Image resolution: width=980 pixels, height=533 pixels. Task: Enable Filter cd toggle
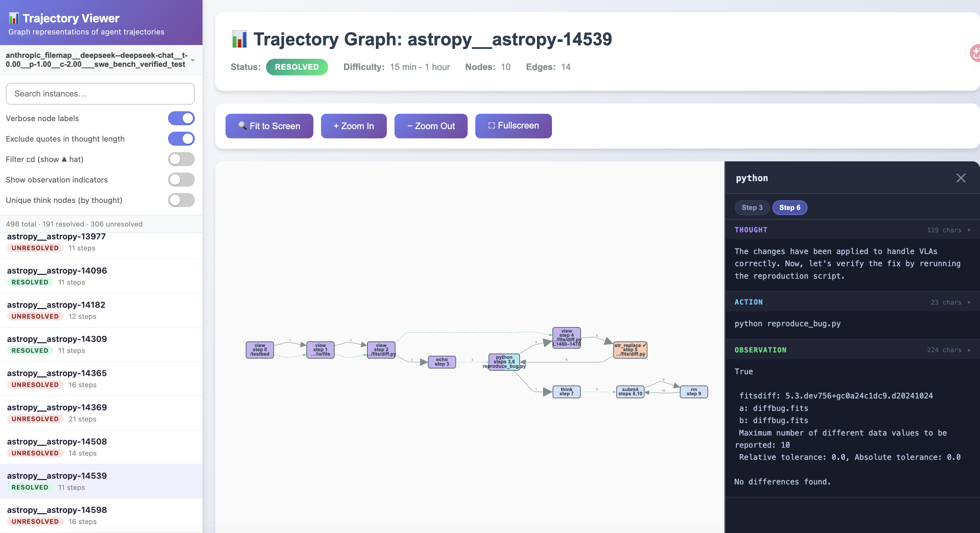pos(181,159)
